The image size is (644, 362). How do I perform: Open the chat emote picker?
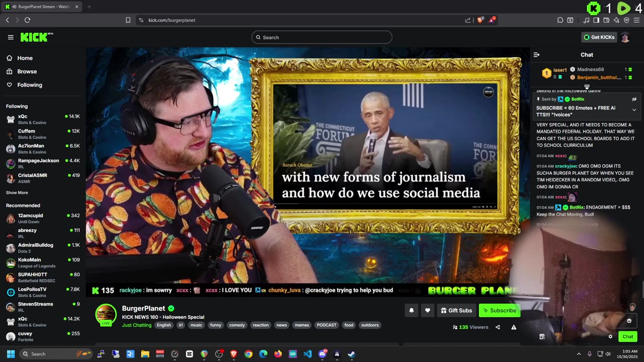click(629, 321)
